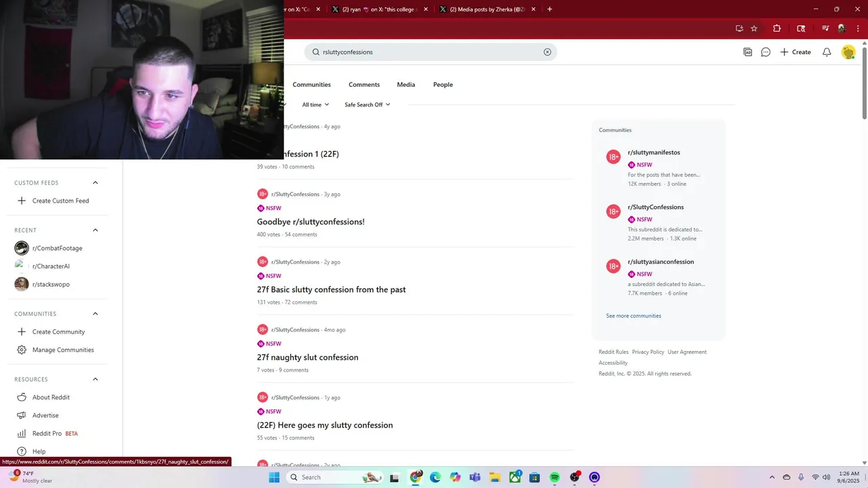This screenshot has height=488, width=868.
Task: Click the install app icon in address bar
Action: [739, 28]
